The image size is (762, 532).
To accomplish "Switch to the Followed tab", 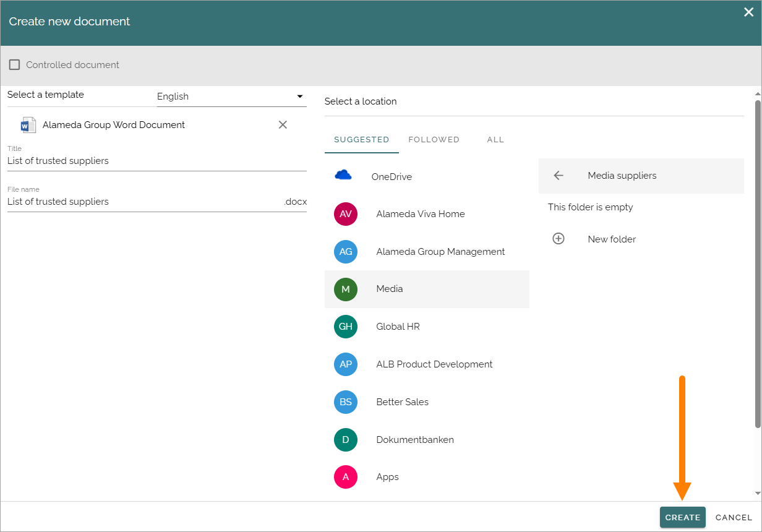I will (x=434, y=140).
